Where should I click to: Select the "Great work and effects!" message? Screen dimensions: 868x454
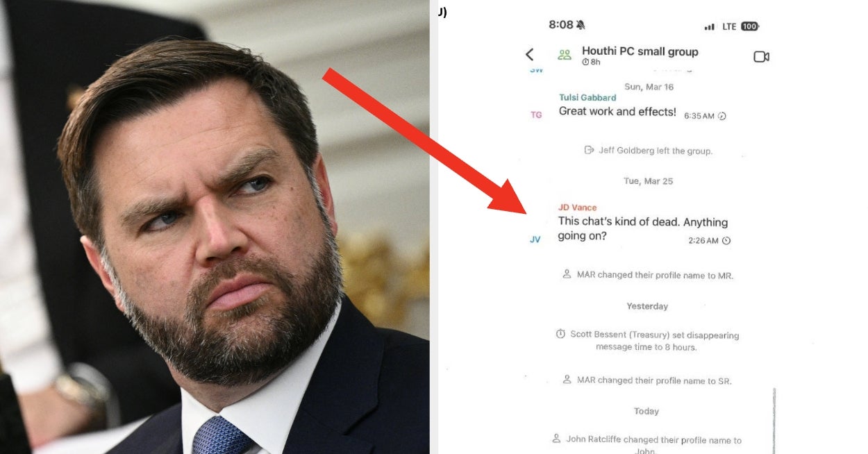(617, 112)
